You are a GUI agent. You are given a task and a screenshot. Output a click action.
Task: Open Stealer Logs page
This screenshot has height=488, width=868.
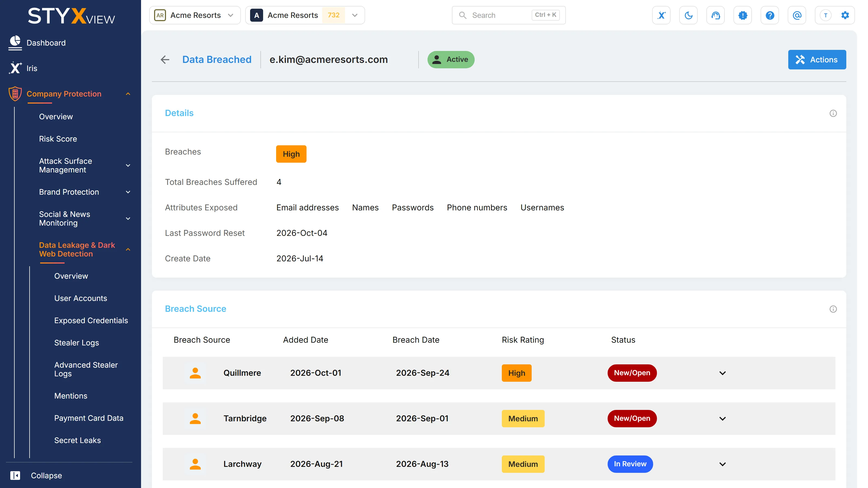click(x=76, y=342)
